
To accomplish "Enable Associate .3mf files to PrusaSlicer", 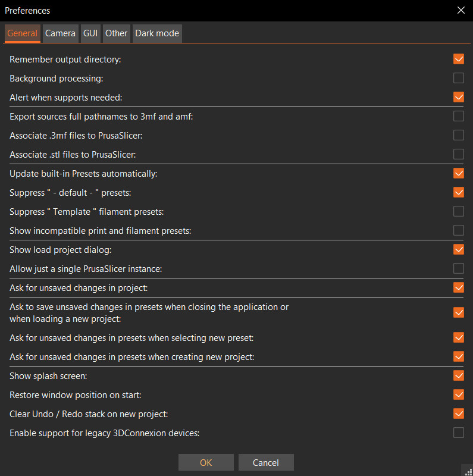I will [x=459, y=135].
